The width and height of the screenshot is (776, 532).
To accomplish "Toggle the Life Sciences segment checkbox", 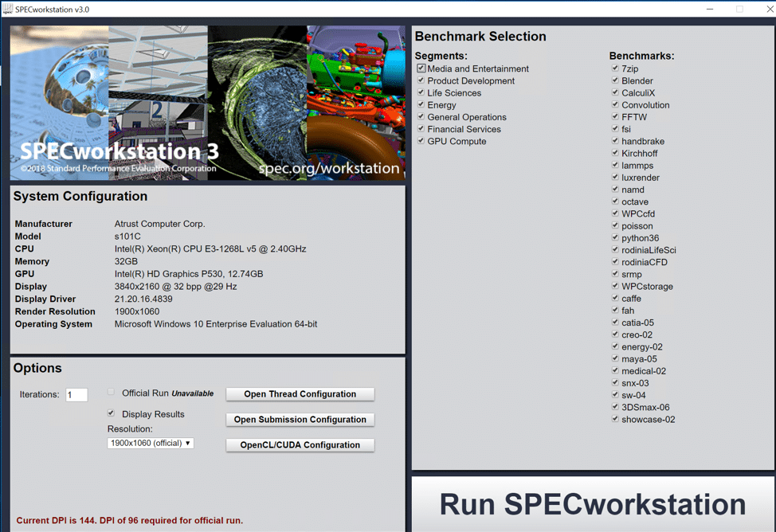I will pos(421,92).
